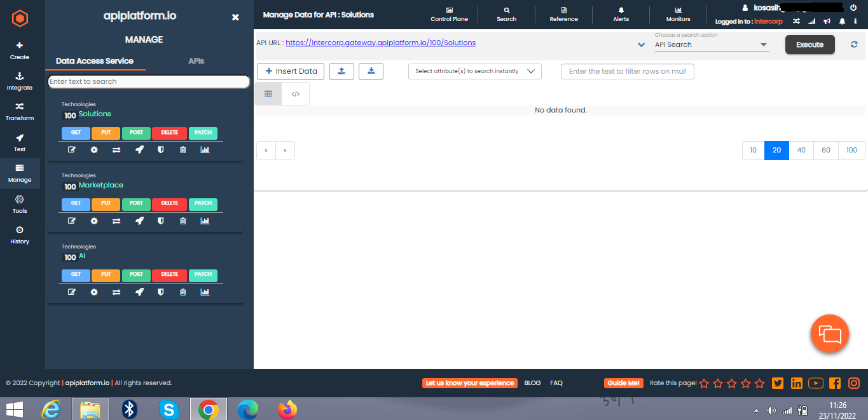This screenshot has width=868, height=420.
Task: Open the LinkedIn social icon
Action: click(796, 383)
